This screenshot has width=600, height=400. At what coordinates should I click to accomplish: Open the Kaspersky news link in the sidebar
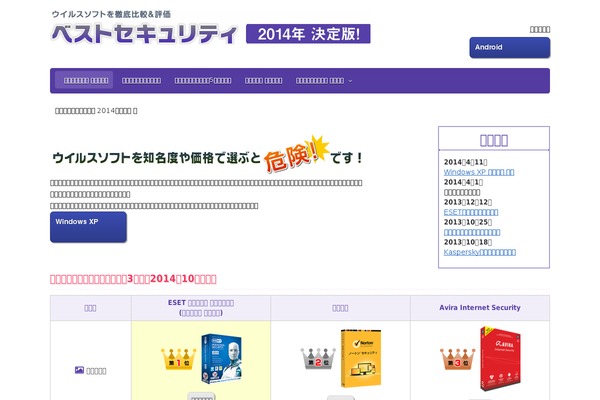(x=479, y=252)
